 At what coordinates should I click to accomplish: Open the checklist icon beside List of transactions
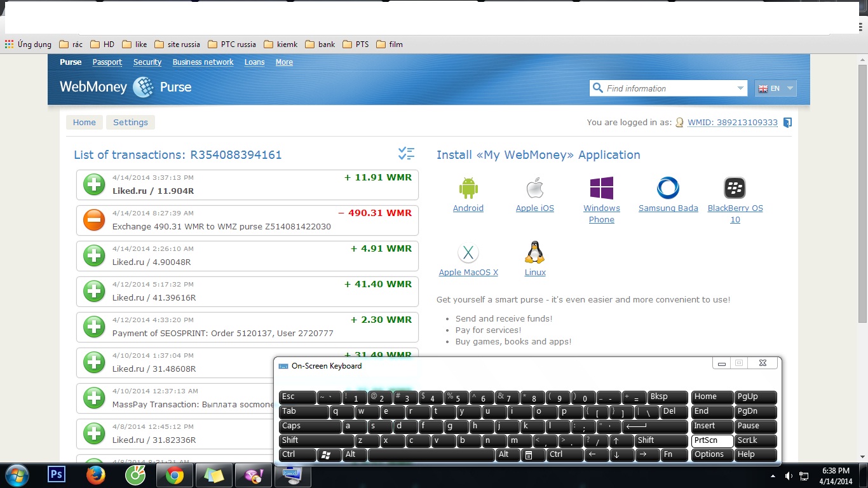(406, 153)
